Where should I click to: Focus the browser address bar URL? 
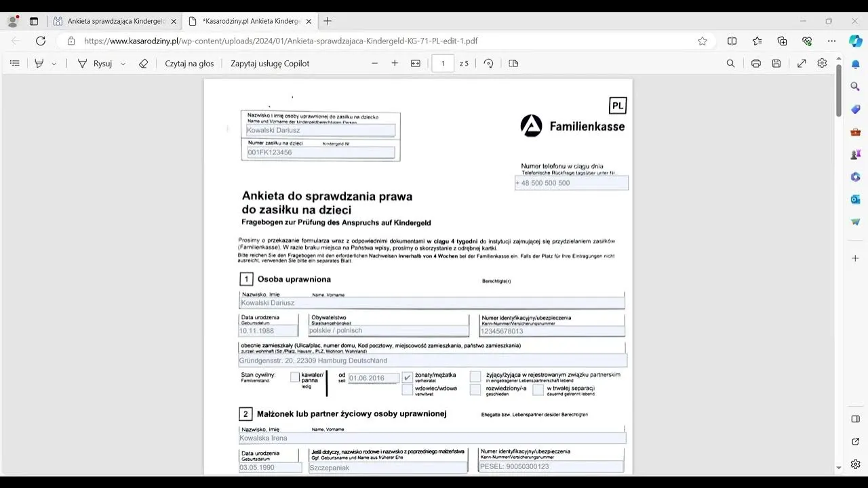pyautogui.click(x=281, y=41)
